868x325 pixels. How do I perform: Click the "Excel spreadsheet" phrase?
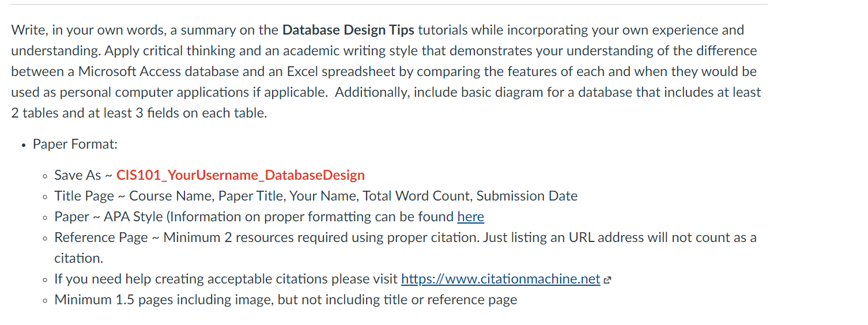click(333, 71)
